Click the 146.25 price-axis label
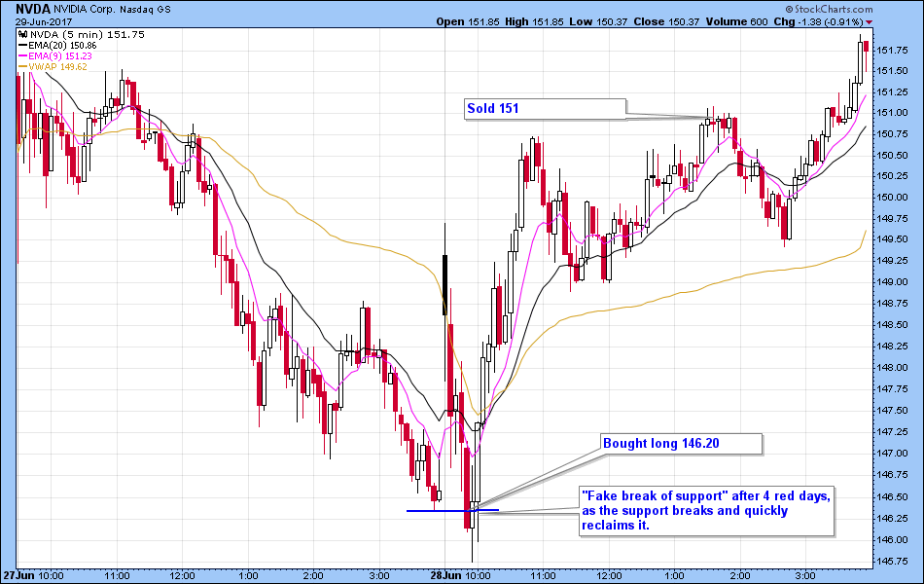Image resolution: width=924 pixels, height=584 pixels. (892, 519)
